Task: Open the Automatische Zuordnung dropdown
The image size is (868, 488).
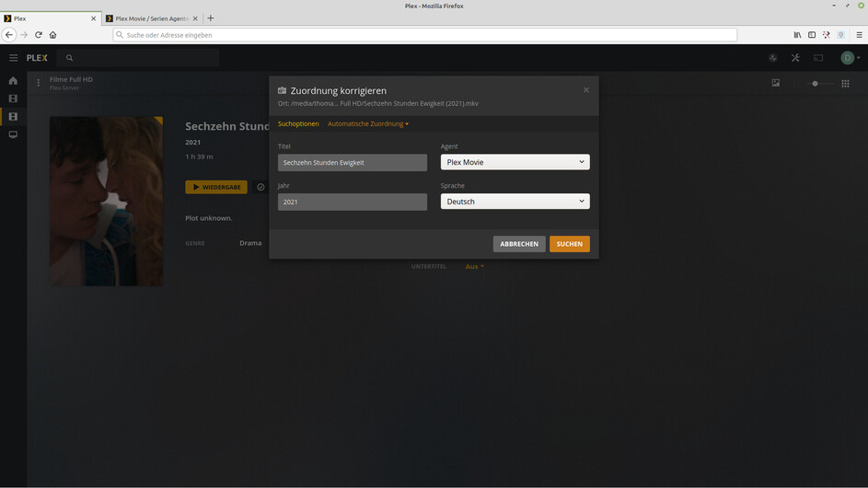Action: click(368, 123)
